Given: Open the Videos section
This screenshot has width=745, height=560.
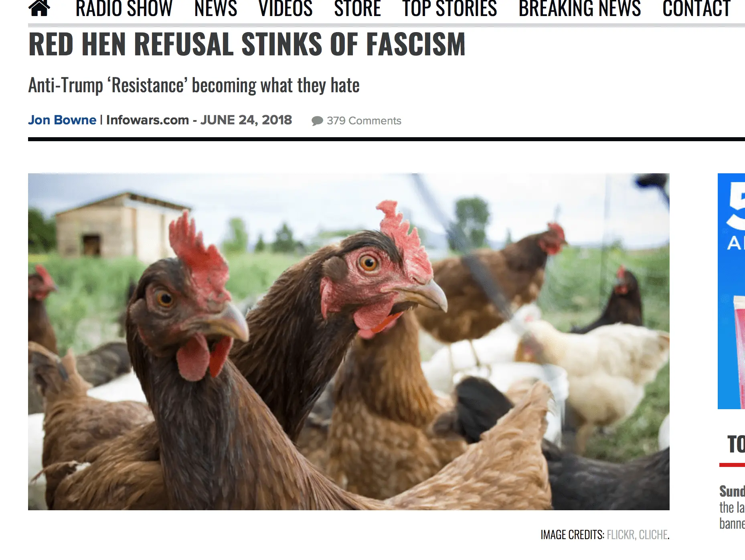Looking at the screenshot, I should click(285, 8).
